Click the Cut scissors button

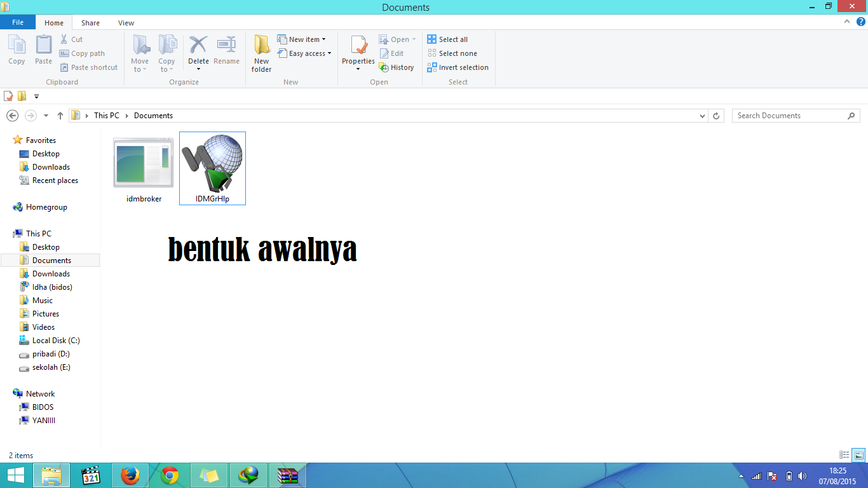pyautogui.click(x=71, y=39)
